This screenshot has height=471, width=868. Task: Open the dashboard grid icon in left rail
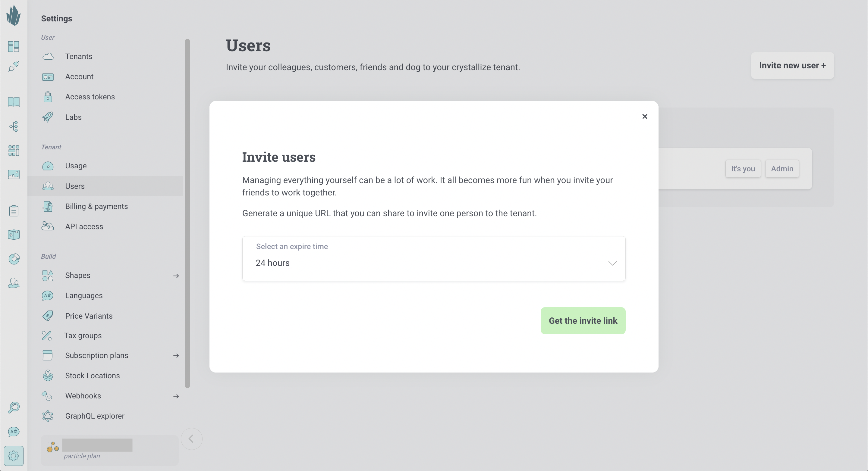(x=14, y=46)
